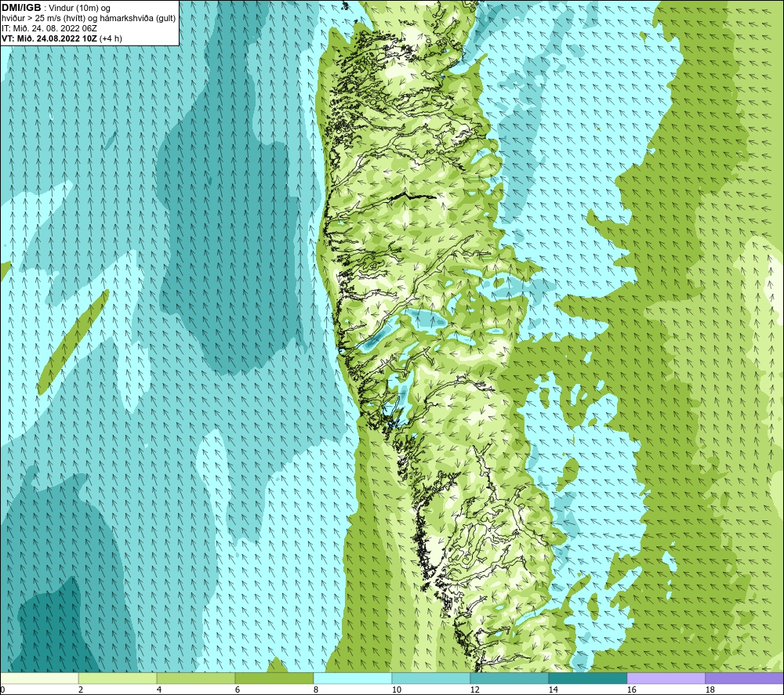Click the legend scale label '16'
This screenshot has height=695, width=784.
(x=631, y=690)
